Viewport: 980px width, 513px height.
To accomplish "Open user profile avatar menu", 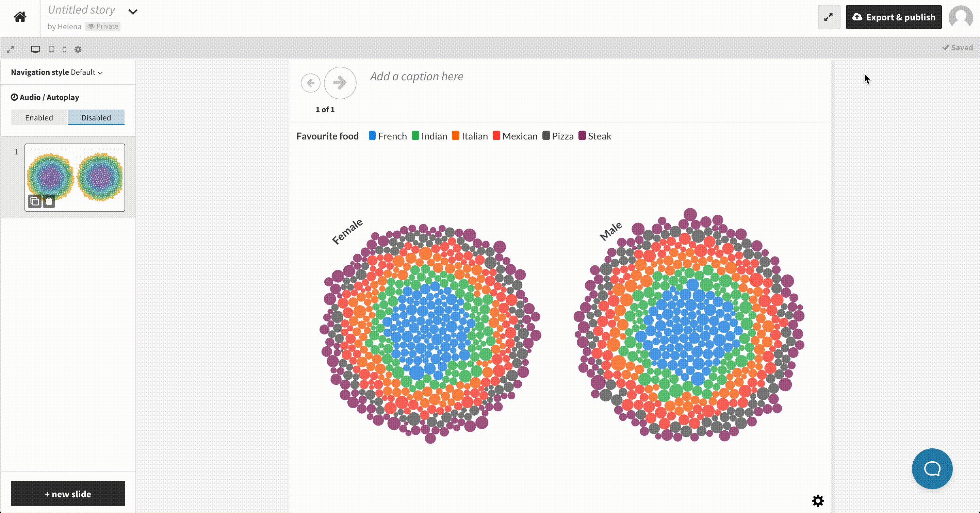I will pyautogui.click(x=960, y=17).
